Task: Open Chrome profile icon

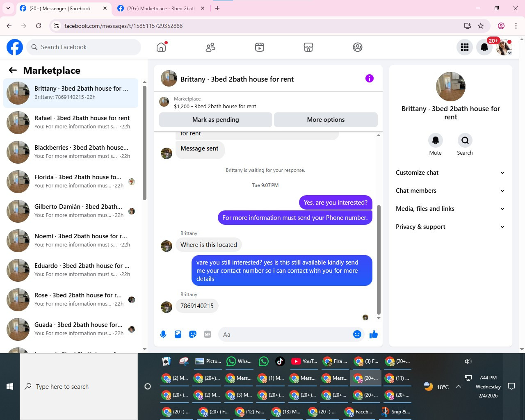Action: coord(501,26)
